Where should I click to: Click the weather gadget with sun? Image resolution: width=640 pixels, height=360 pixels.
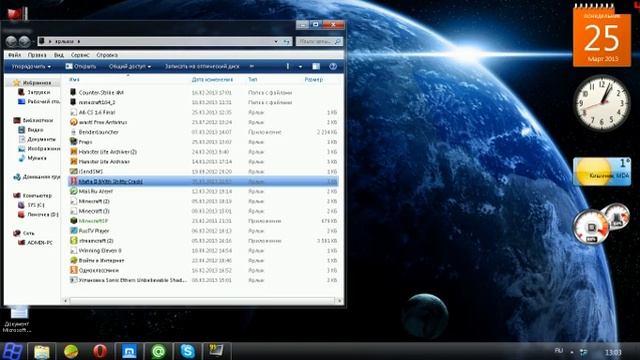pyautogui.click(x=602, y=171)
